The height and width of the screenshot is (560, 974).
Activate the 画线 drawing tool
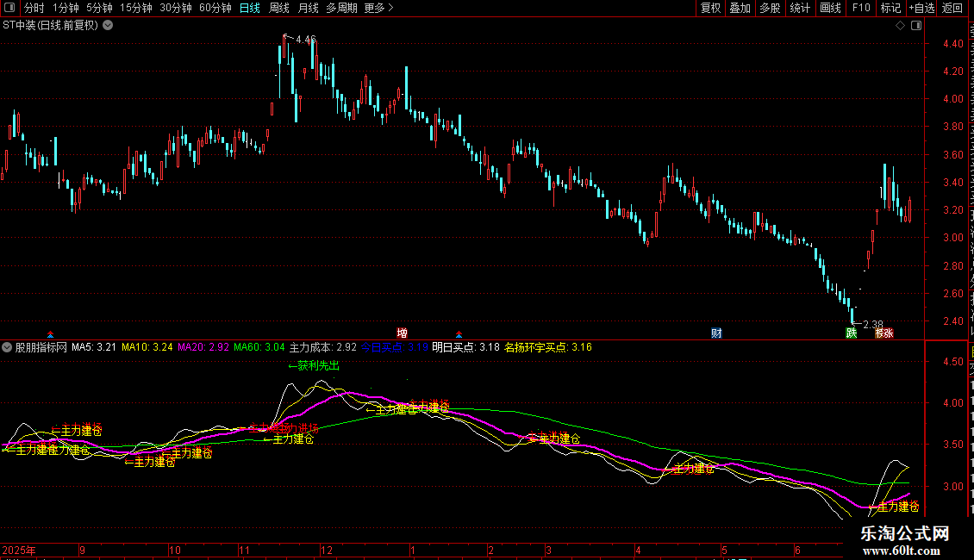[x=830, y=8]
